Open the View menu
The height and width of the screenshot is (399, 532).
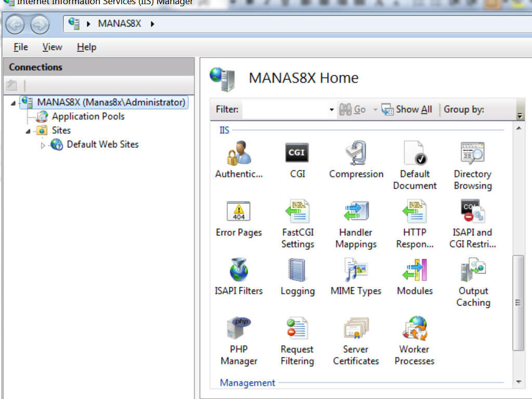52,47
